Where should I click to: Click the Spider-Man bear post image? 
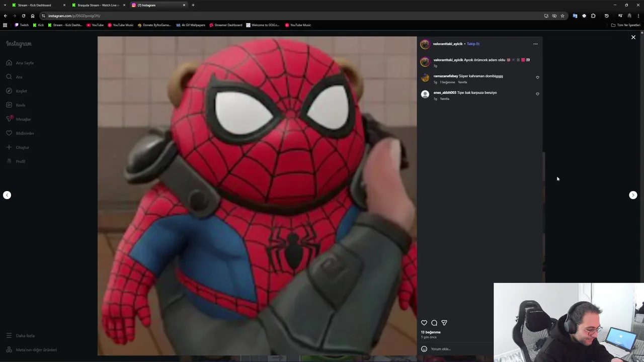pos(257,196)
